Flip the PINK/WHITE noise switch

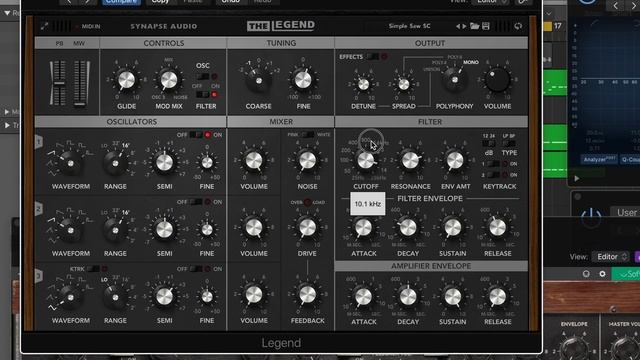[308, 134]
